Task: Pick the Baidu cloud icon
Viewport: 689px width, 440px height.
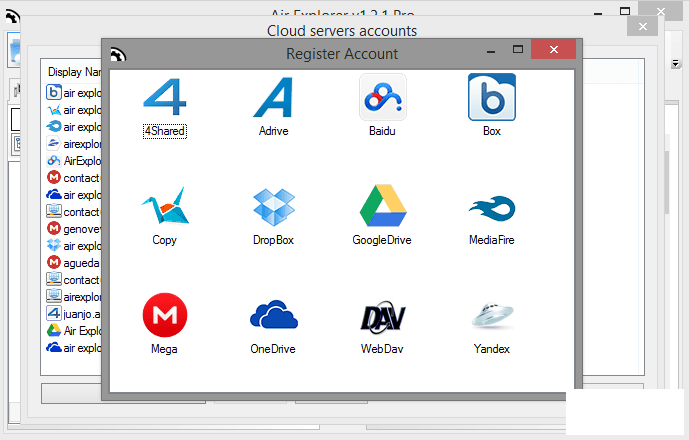Action: click(x=383, y=97)
